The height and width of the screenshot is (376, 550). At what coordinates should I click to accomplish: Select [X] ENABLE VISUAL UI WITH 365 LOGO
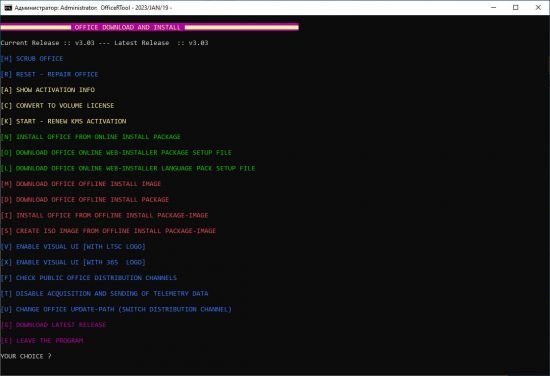click(73, 262)
